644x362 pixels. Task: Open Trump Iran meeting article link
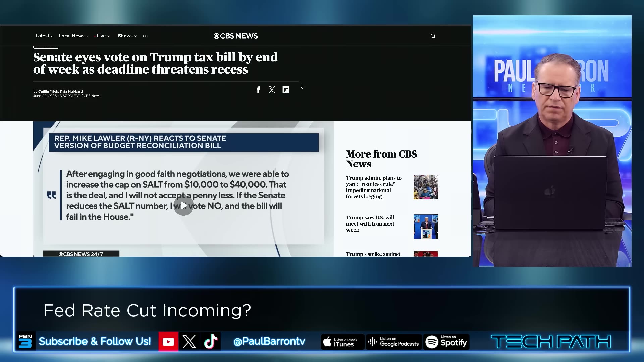[370, 224]
